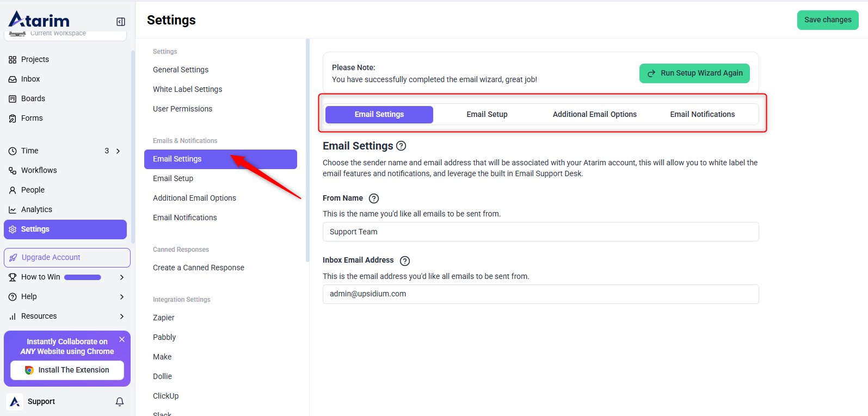Viewport: 868px width, 416px height.
Task: Click the From Name help icon
Action: tap(374, 198)
